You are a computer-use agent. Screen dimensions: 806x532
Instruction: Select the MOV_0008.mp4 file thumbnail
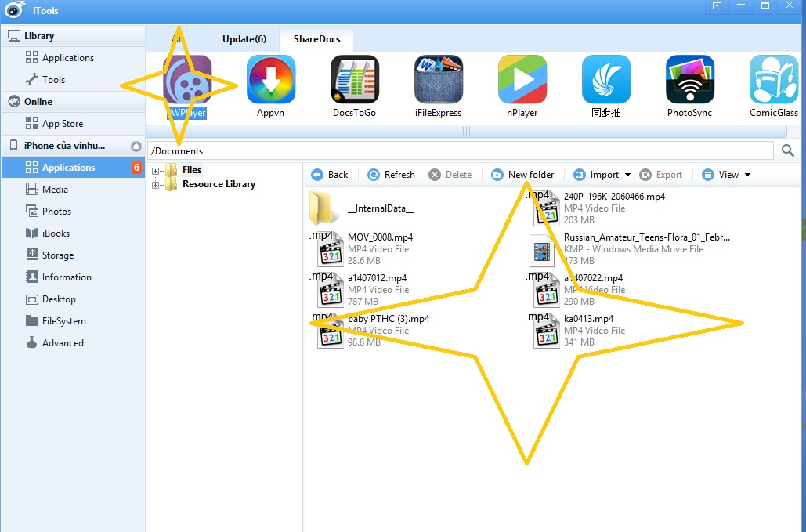[328, 249]
